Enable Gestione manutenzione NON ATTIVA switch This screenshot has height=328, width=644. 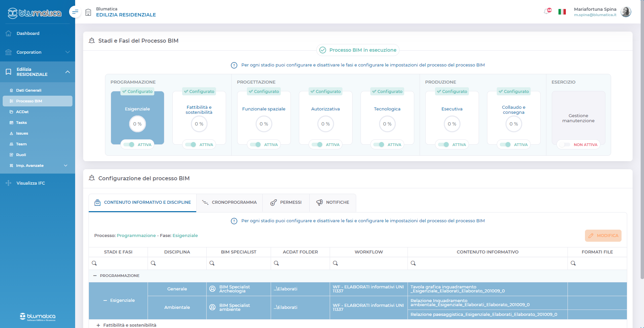click(565, 145)
